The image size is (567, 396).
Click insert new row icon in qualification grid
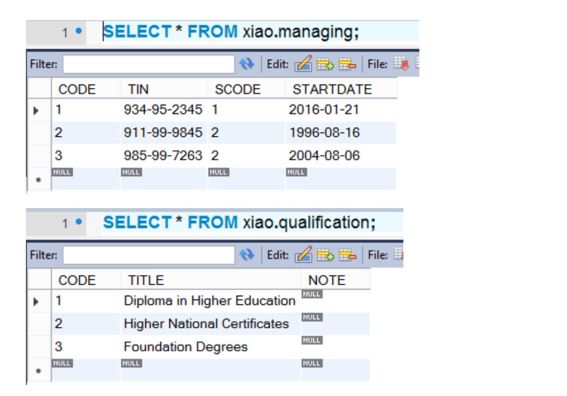tap(325, 255)
